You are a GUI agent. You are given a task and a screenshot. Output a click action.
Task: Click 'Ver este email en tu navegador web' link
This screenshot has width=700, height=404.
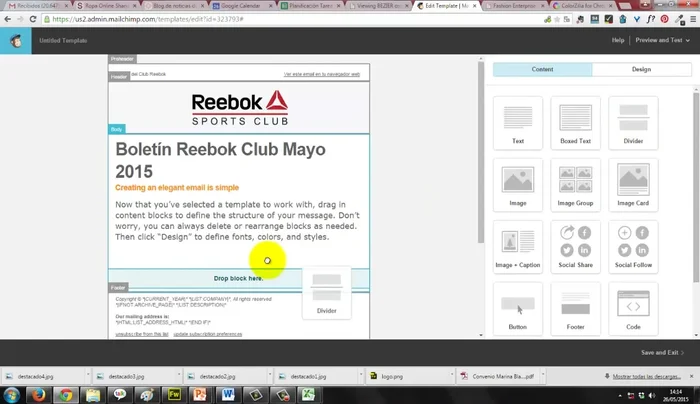(x=323, y=74)
